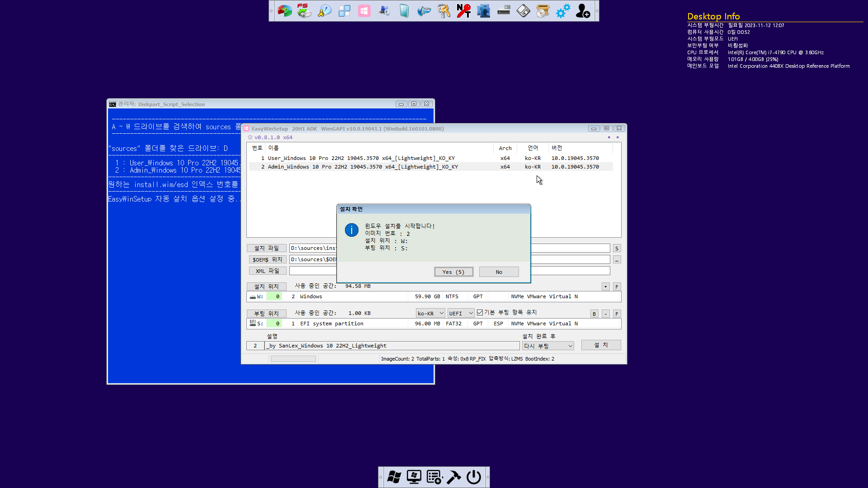Click the cmd icon of Diskpart_Script_Selection window
The width and height of the screenshot is (868, 488).
pyautogui.click(x=113, y=104)
